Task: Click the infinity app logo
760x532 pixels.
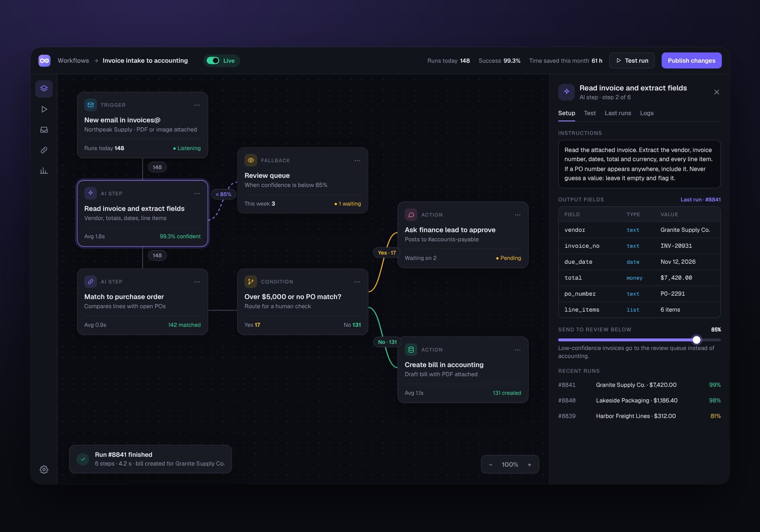Action: point(44,61)
